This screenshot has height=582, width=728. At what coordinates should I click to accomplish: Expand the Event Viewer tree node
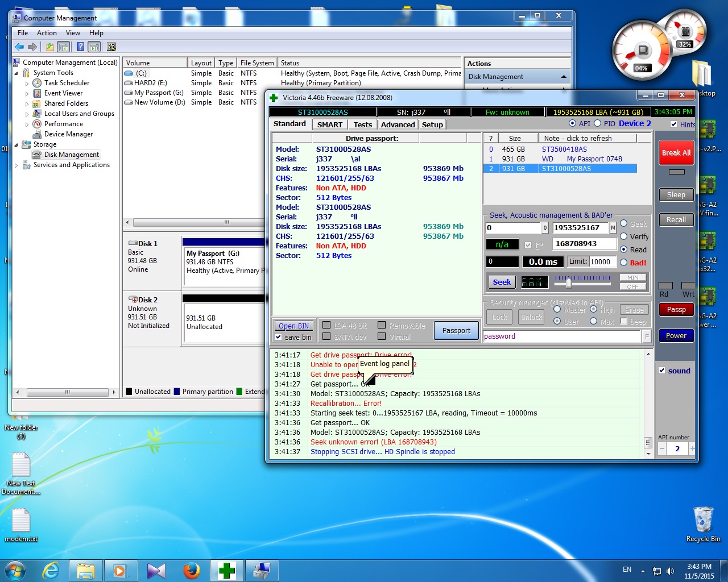click(x=27, y=94)
